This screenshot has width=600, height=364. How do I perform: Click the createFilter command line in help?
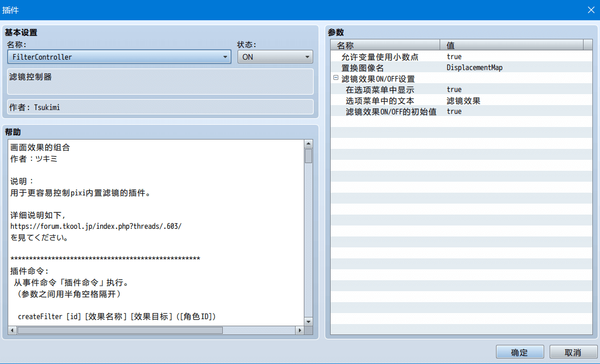click(117, 316)
